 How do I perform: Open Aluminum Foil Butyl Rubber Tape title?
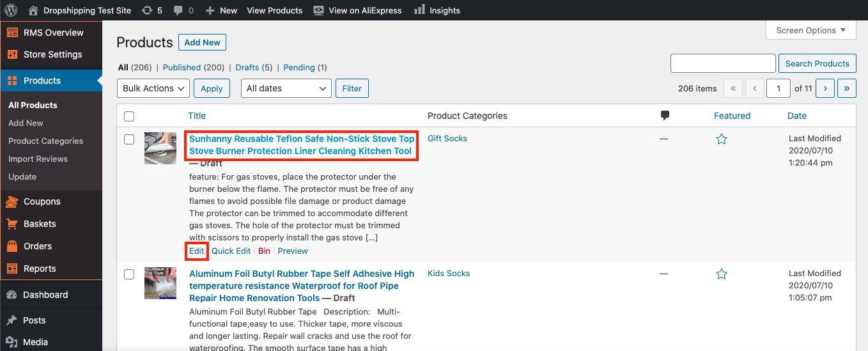(x=302, y=286)
